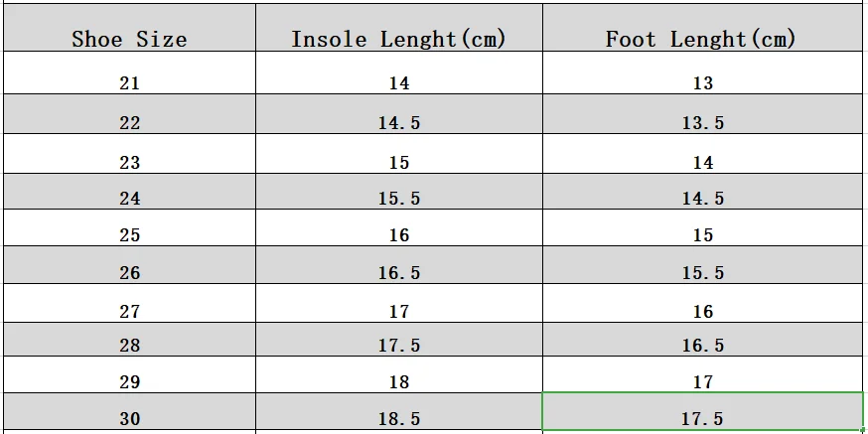Click foot length 13 cell
This screenshot has width=868, height=434.
click(x=702, y=83)
